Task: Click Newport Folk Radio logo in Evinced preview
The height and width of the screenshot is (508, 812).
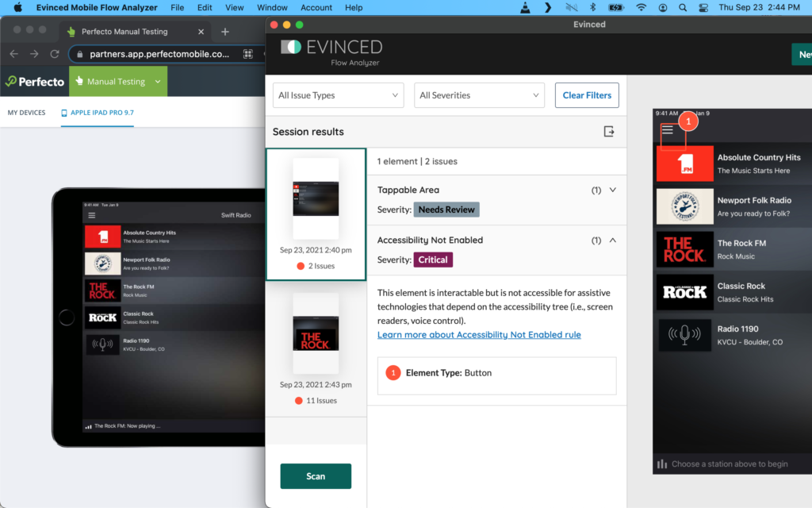Action: [684, 206]
